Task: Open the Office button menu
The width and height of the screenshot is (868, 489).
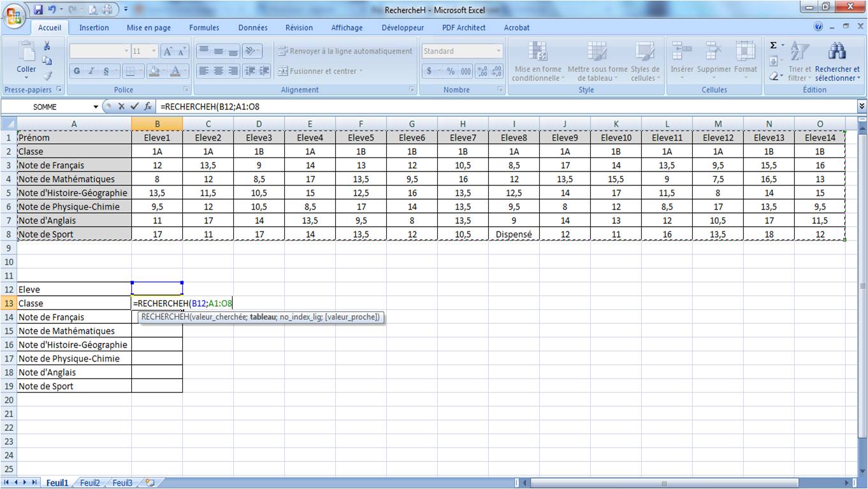Action: (x=13, y=16)
